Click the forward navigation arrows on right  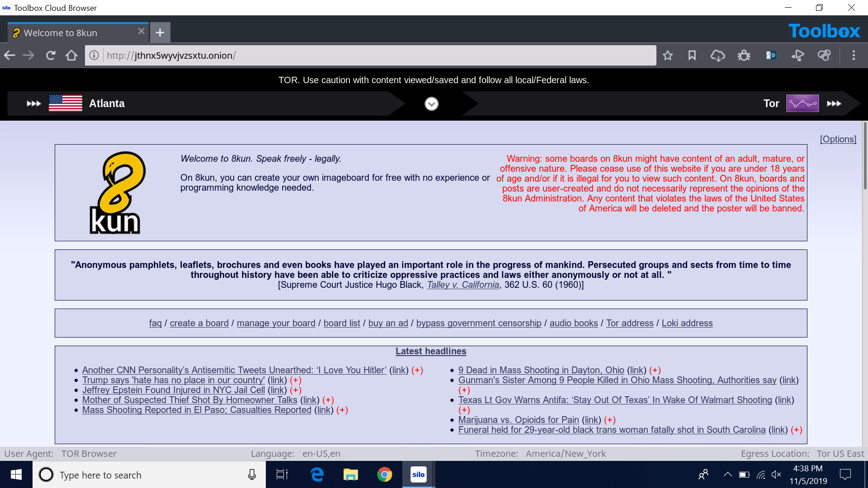[834, 103]
